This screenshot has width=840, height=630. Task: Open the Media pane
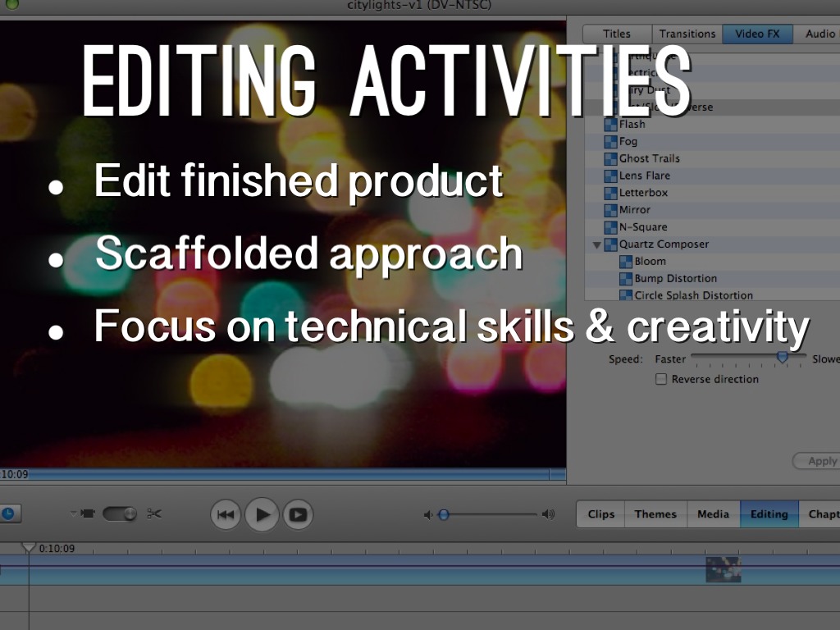[x=713, y=514]
